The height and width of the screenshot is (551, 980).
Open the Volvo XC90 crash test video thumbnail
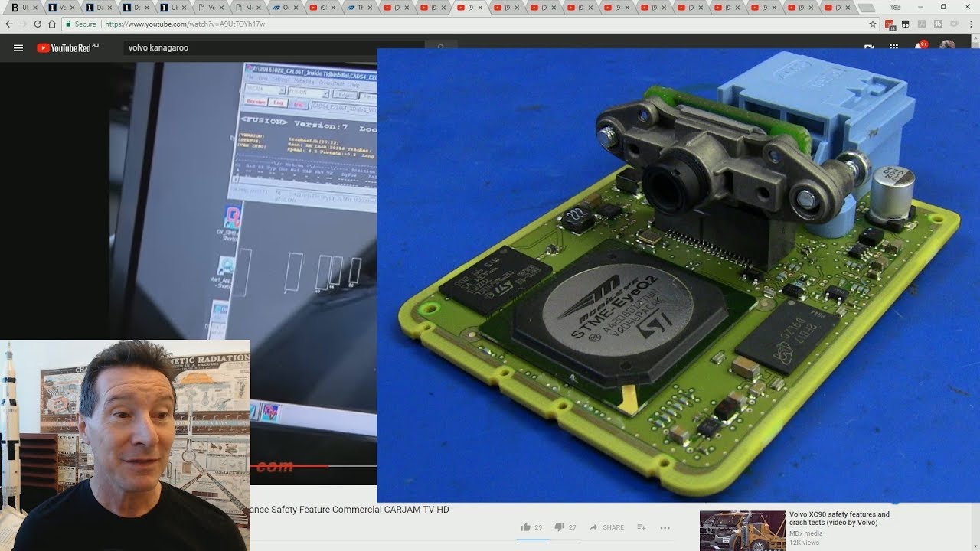742,530
